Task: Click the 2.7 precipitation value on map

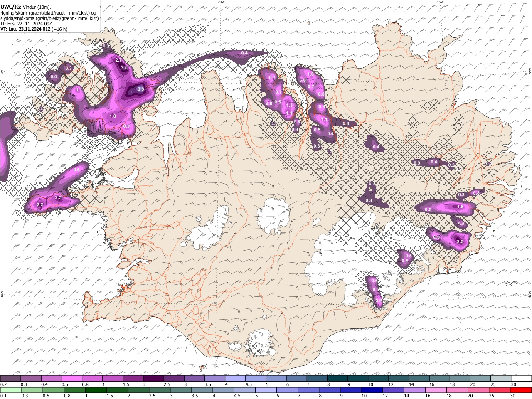Action: 118,60
